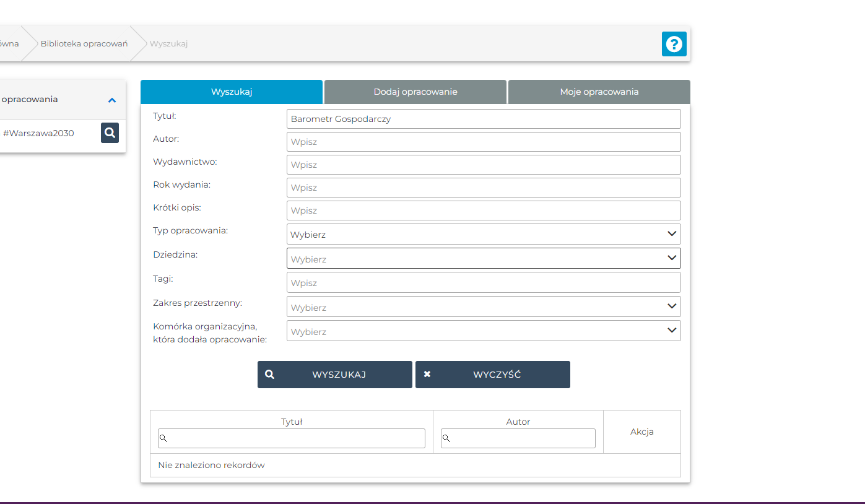The height and width of the screenshot is (504, 865).
Task: Open the Biblioteka opracowań breadcrumb link
Action: tap(84, 44)
